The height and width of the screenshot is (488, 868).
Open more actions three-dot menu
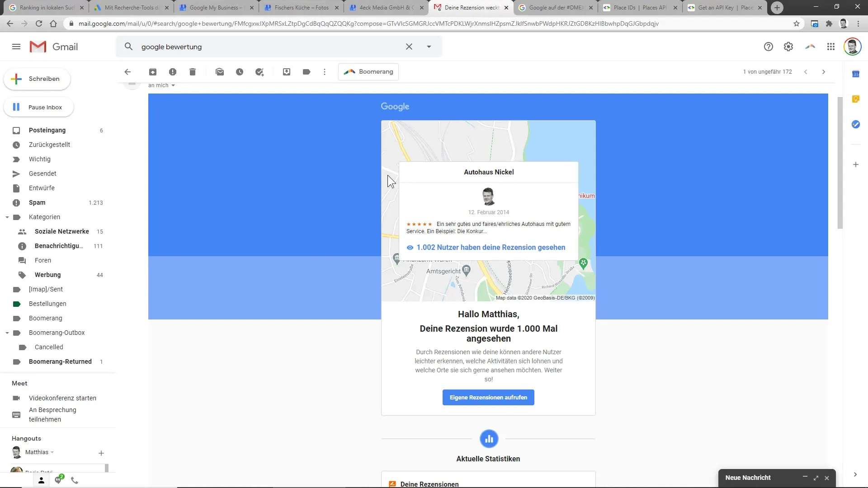pyautogui.click(x=325, y=72)
